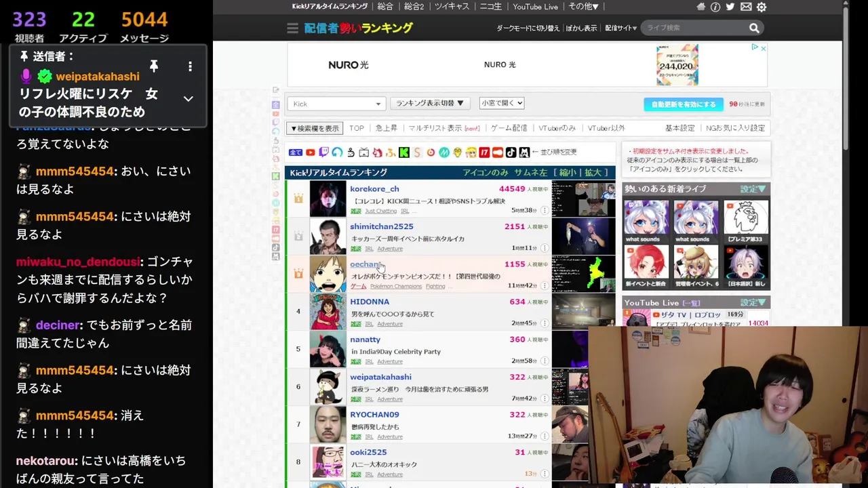Viewport: 868px width, 488px height.
Task: Open RYOCHAN09 channel link
Action: (374, 415)
